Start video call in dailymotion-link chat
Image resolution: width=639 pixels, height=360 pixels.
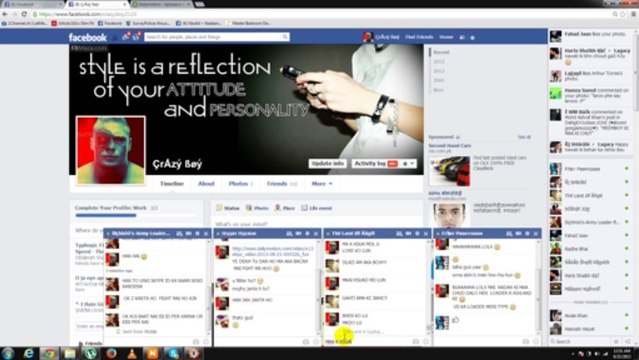pos(298,234)
